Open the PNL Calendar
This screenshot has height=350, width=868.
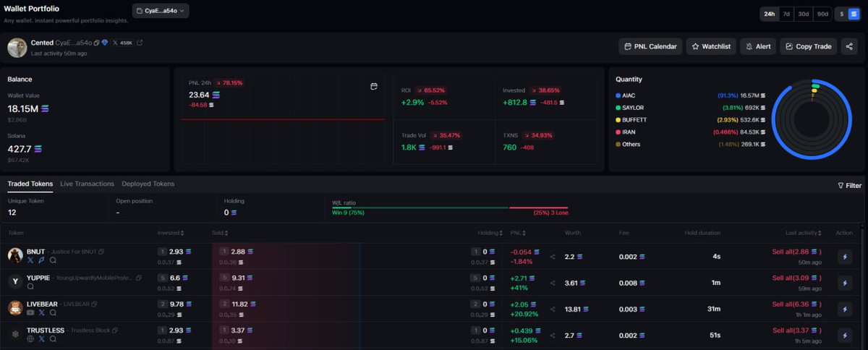[650, 46]
